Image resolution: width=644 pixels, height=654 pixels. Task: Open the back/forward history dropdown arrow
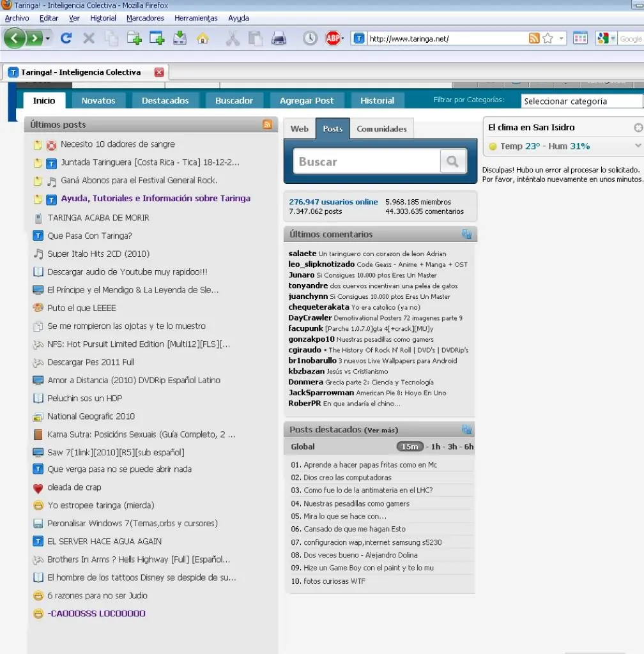(48, 38)
